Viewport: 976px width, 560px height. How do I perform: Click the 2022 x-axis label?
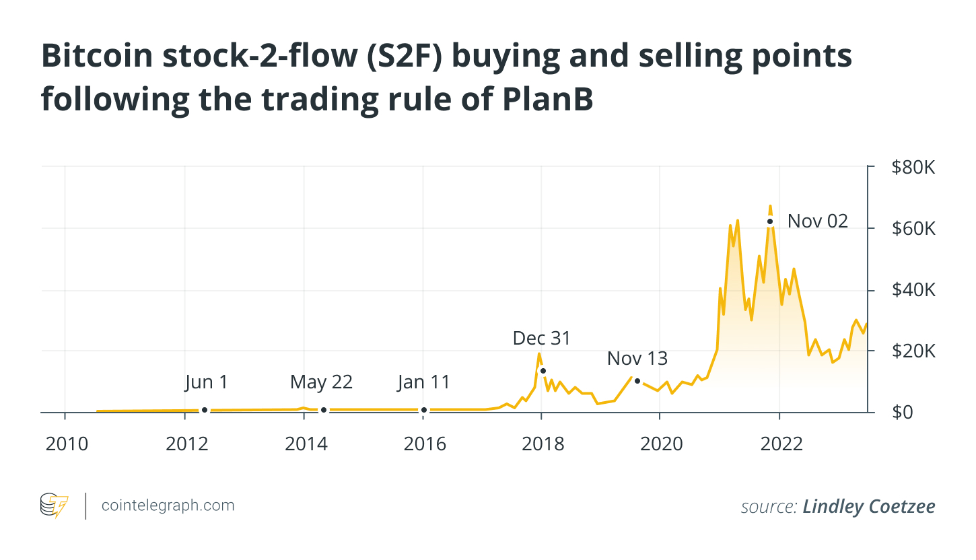tap(779, 444)
